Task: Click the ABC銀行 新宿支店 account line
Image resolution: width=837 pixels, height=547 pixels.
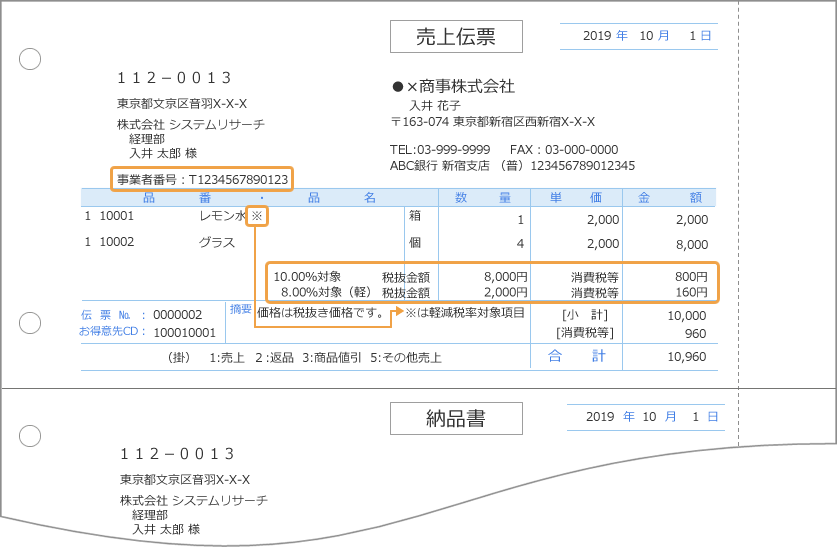Action: (512, 166)
